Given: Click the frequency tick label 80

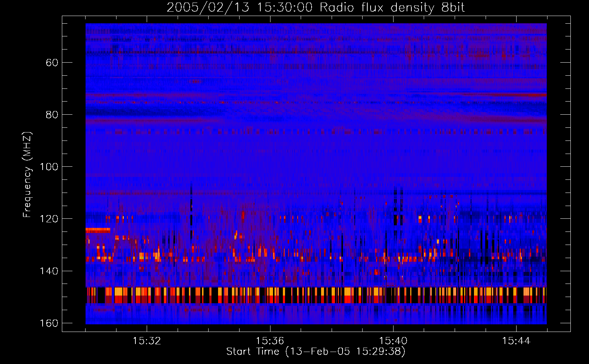Looking at the screenshot, I should (52, 115).
